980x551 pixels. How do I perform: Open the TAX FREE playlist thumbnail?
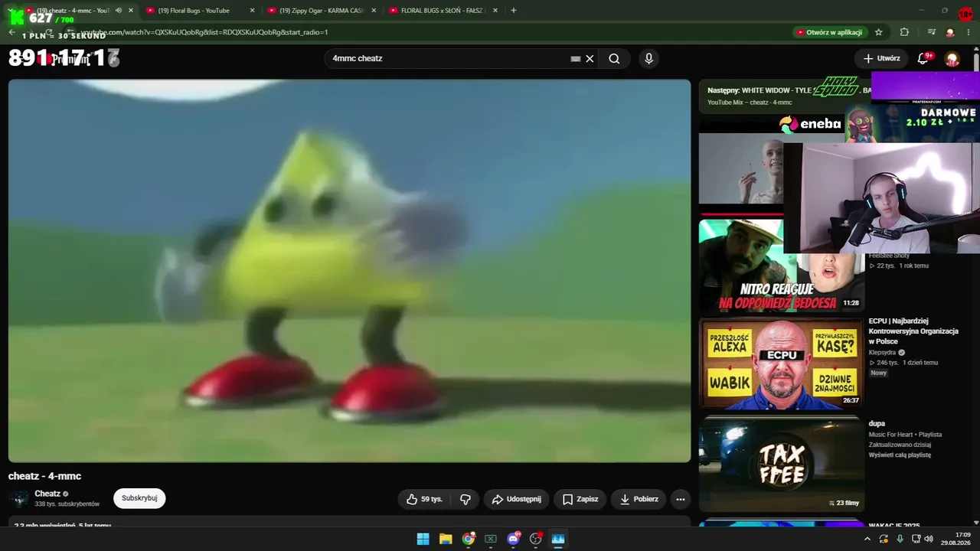click(782, 465)
